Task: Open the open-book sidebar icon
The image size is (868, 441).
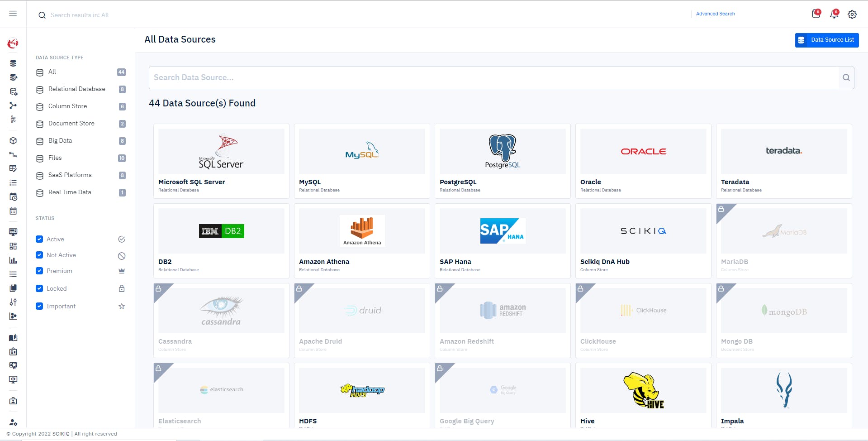Action: 13,337
